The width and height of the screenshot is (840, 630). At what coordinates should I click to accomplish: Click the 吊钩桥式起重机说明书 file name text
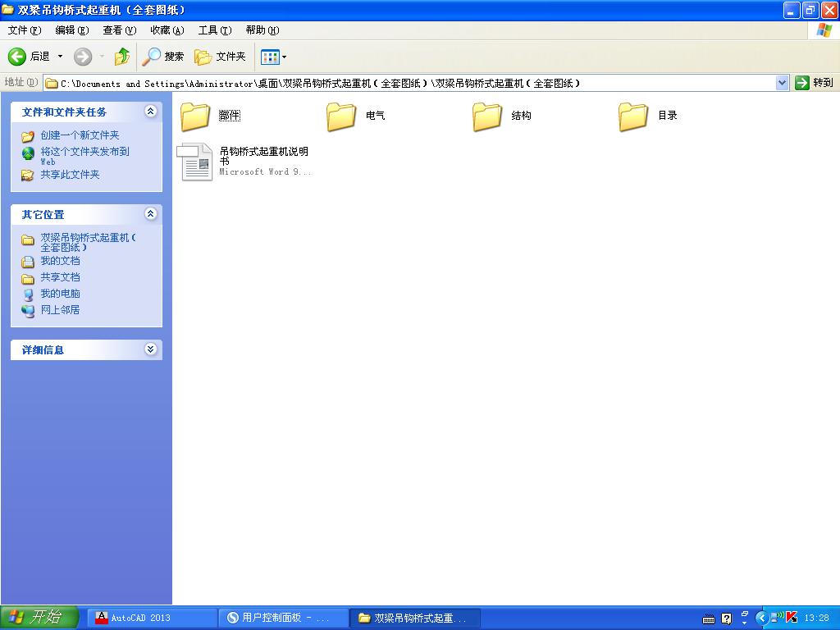coord(263,156)
